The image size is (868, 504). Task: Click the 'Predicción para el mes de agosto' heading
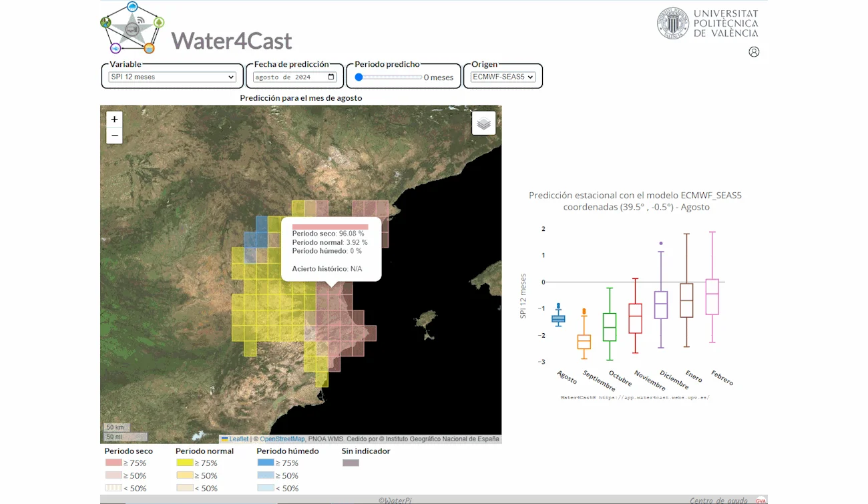coord(301,98)
